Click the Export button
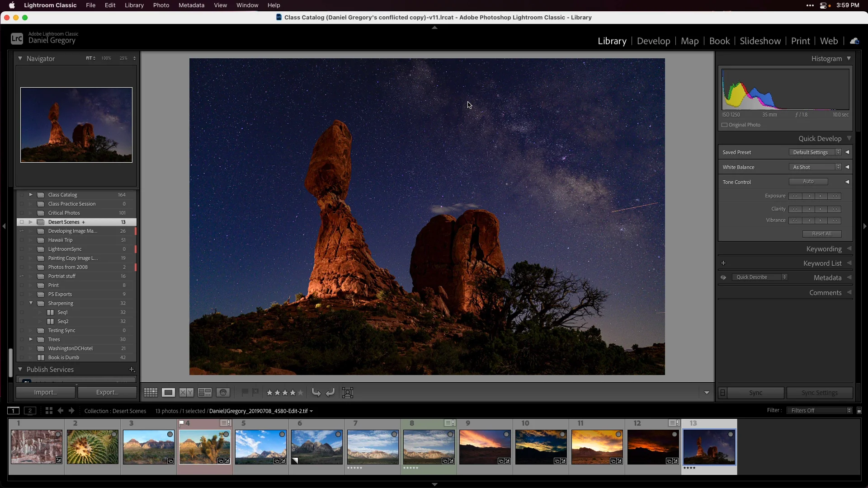 pos(107,393)
